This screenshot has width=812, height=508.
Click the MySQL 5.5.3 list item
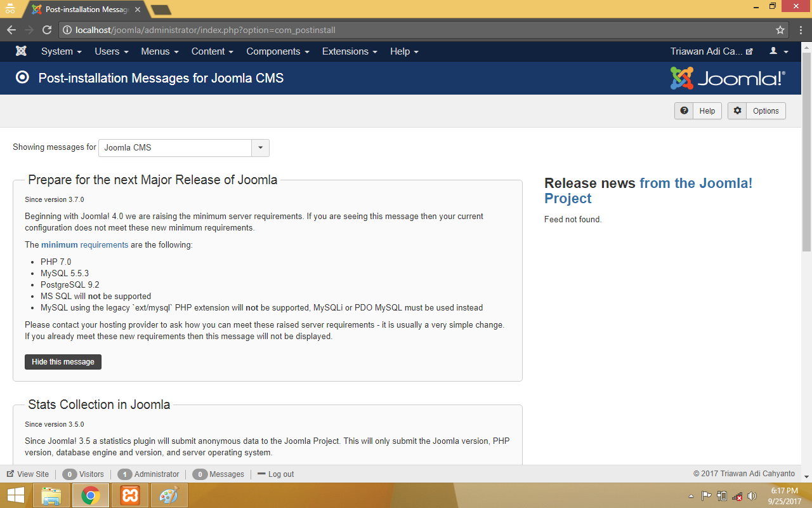pyautogui.click(x=65, y=273)
